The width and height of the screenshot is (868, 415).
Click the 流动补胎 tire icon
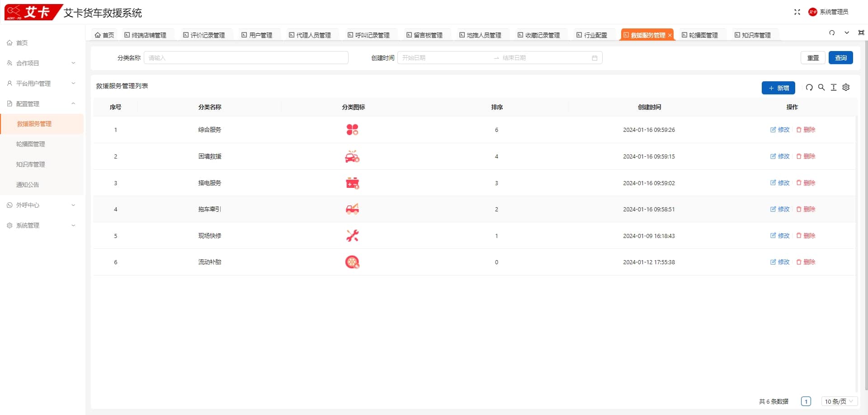pos(352,262)
